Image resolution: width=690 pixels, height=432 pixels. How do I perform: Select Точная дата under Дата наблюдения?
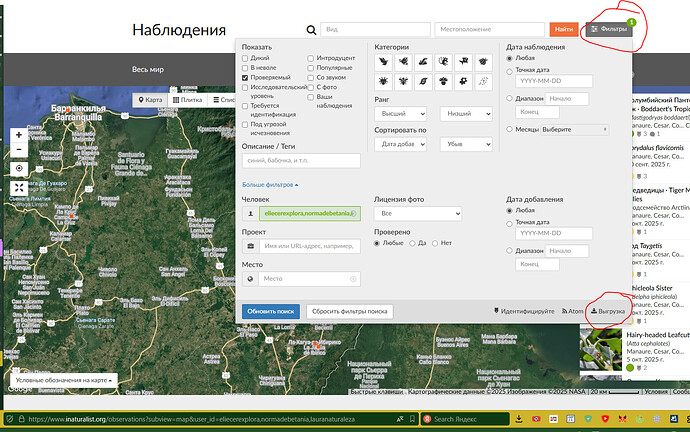pyautogui.click(x=510, y=71)
